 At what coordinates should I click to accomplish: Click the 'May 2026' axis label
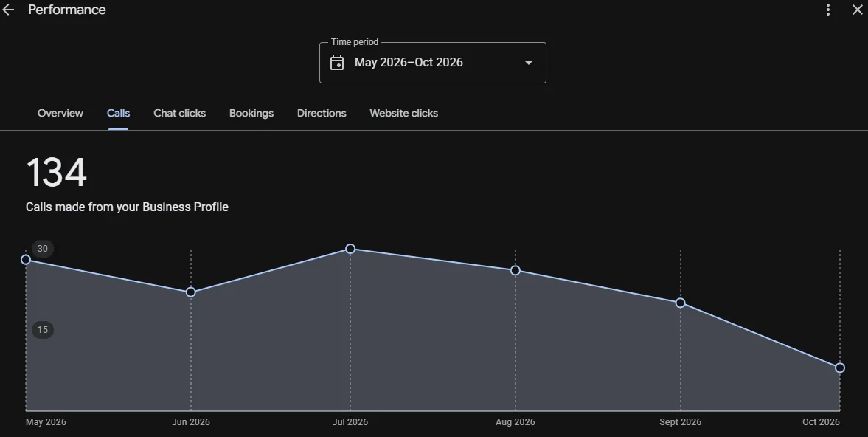point(46,422)
